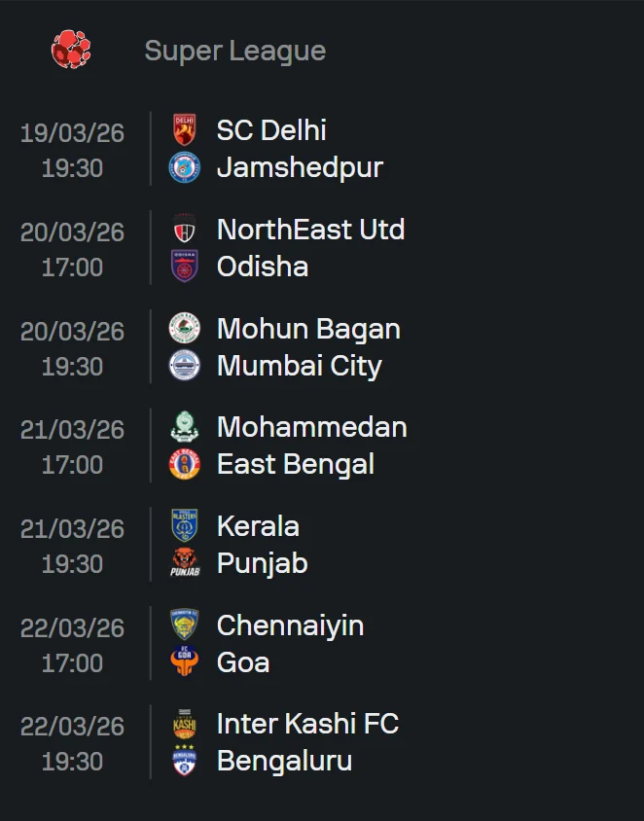Open the Inter Kashi FC team link
The image size is (644, 821).
click(x=307, y=724)
